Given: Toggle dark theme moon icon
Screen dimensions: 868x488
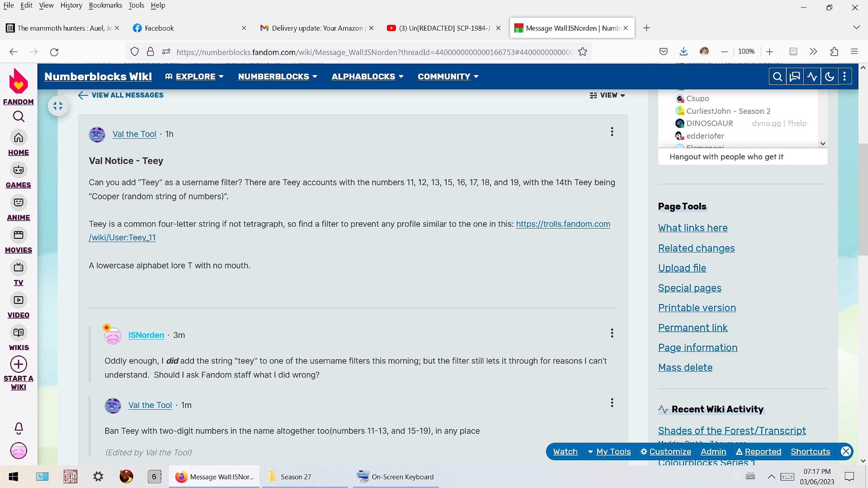Looking at the screenshot, I should 829,77.
